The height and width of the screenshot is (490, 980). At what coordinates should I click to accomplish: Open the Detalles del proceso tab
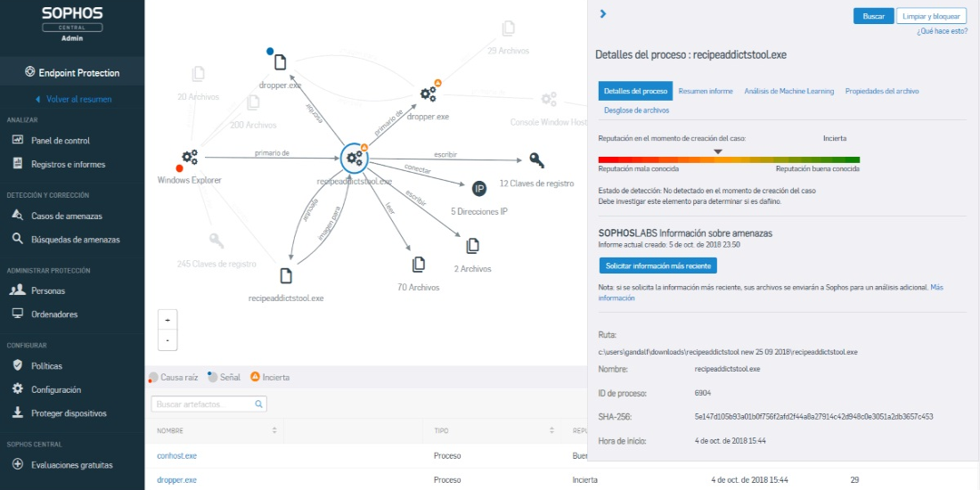click(x=635, y=91)
